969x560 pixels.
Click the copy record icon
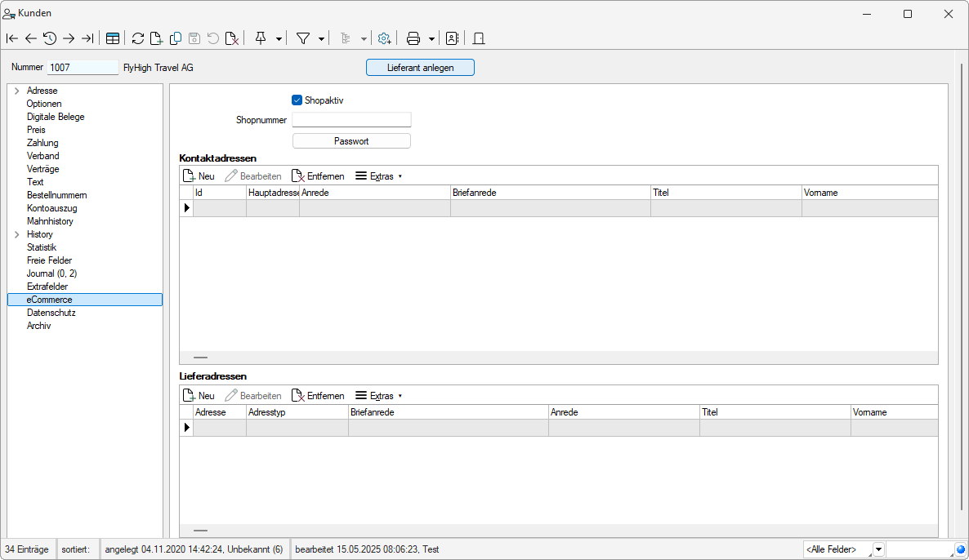(x=176, y=38)
